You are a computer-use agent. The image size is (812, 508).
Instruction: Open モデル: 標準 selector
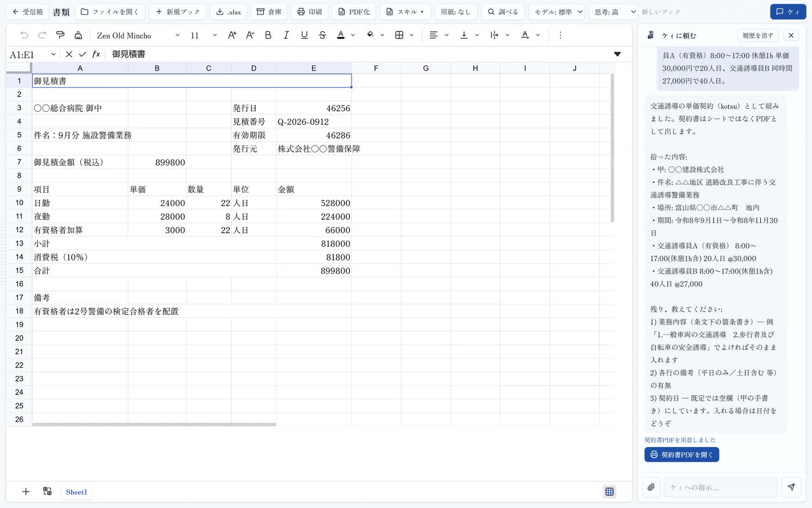click(x=557, y=12)
